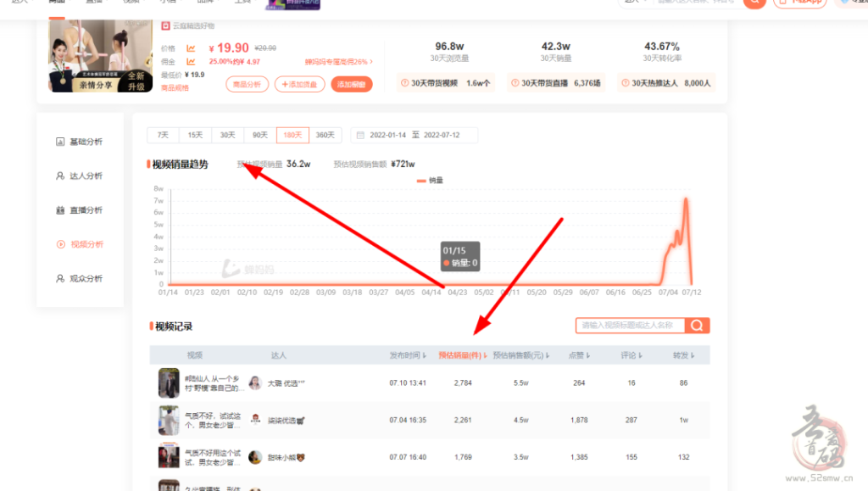This screenshot has height=491, width=868.
Task: Select the 30天 time range tab
Action: tap(227, 135)
